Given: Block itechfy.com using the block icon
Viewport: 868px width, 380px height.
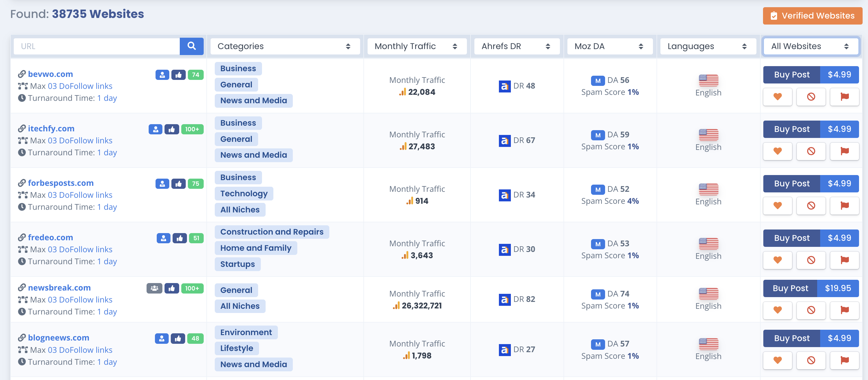Looking at the screenshot, I should [x=811, y=151].
